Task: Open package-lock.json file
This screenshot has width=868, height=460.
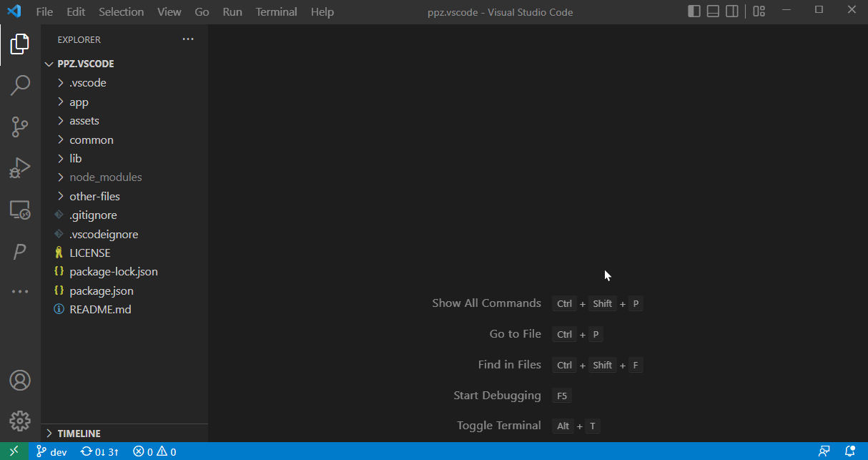Action: click(124, 272)
